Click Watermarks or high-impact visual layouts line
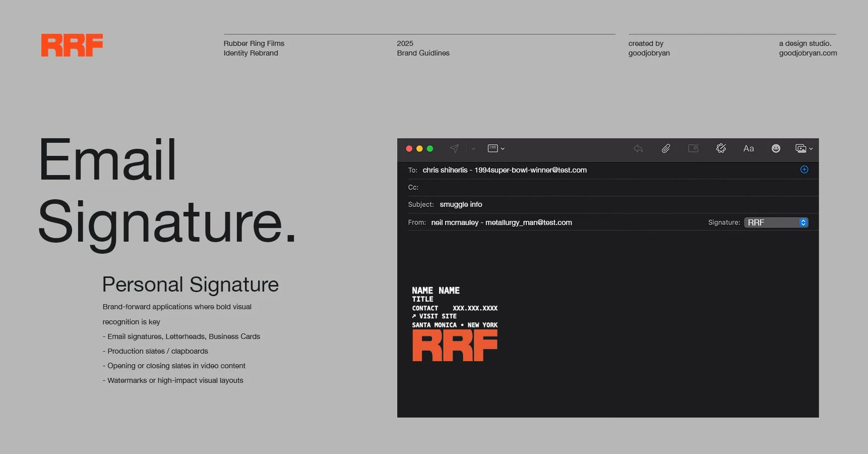 coord(173,380)
